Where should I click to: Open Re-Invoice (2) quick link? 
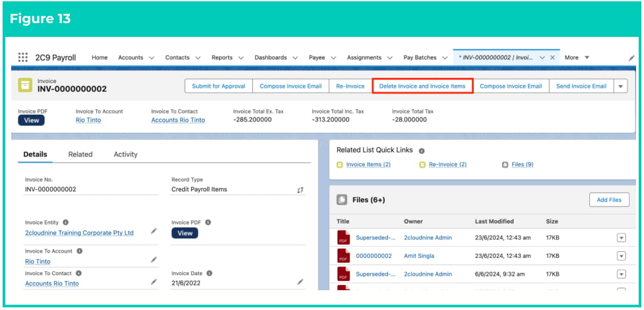(x=447, y=165)
